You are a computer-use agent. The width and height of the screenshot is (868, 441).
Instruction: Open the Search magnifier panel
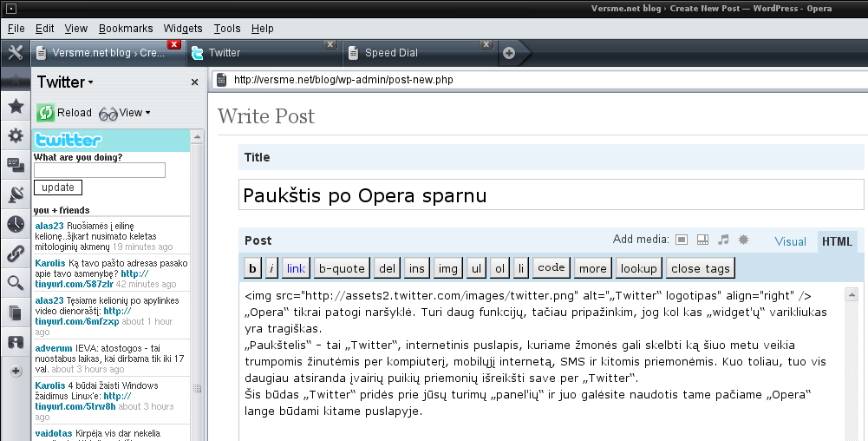click(16, 283)
